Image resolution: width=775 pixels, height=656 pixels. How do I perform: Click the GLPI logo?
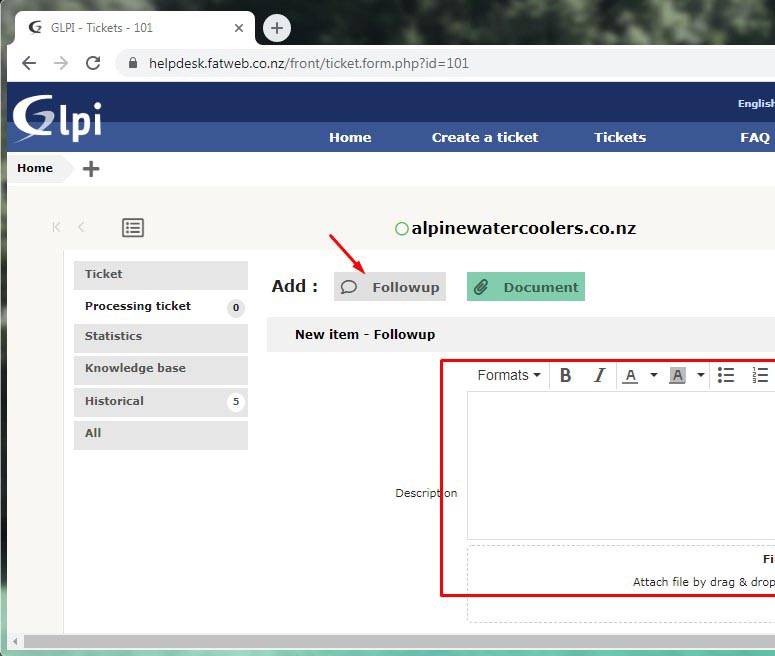[x=56, y=117]
